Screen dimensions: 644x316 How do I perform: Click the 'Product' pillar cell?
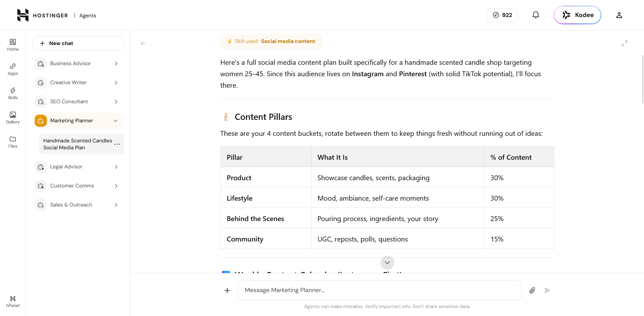coord(266,177)
